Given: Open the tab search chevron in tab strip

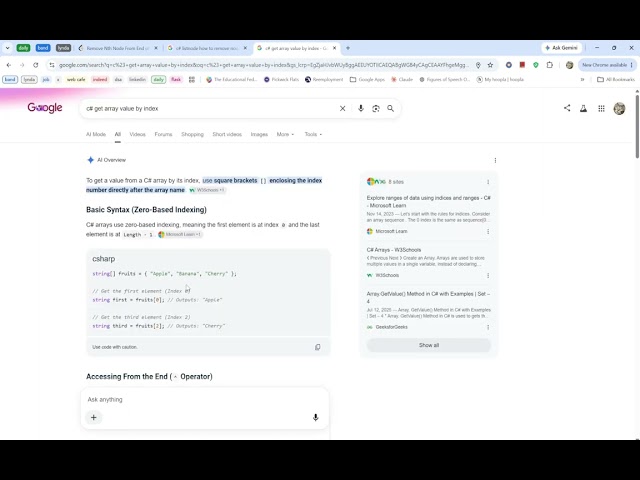Looking at the screenshot, I should click(x=7, y=48).
